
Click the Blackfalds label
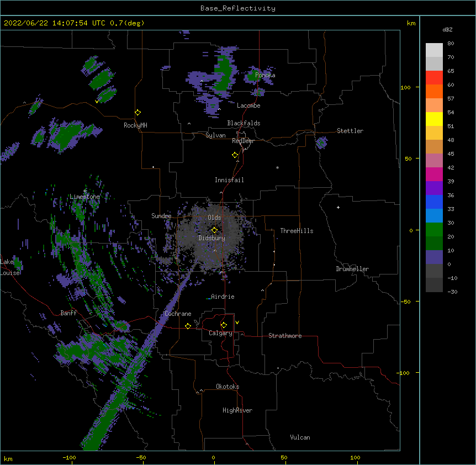[x=244, y=123]
